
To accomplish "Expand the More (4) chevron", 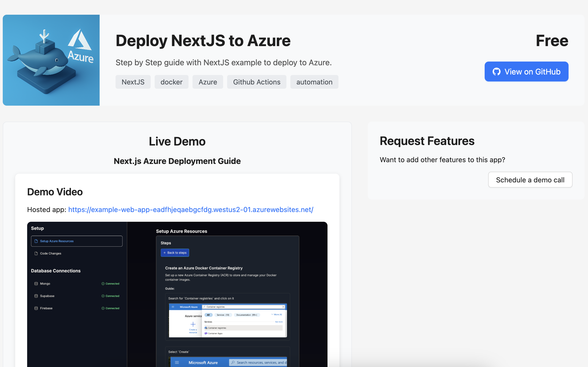I will pyautogui.click(x=272, y=314).
